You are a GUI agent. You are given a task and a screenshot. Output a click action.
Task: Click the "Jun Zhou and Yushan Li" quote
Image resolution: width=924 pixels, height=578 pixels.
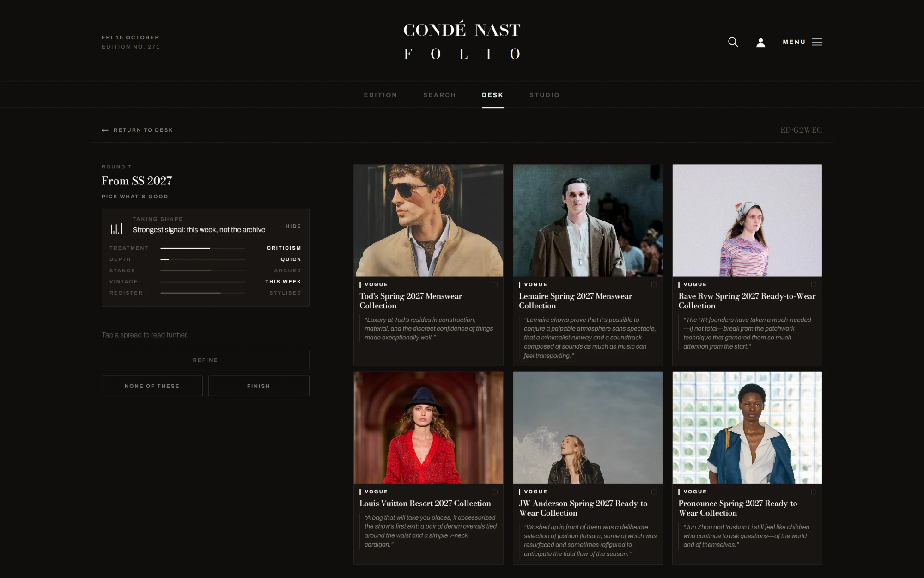[746, 536]
